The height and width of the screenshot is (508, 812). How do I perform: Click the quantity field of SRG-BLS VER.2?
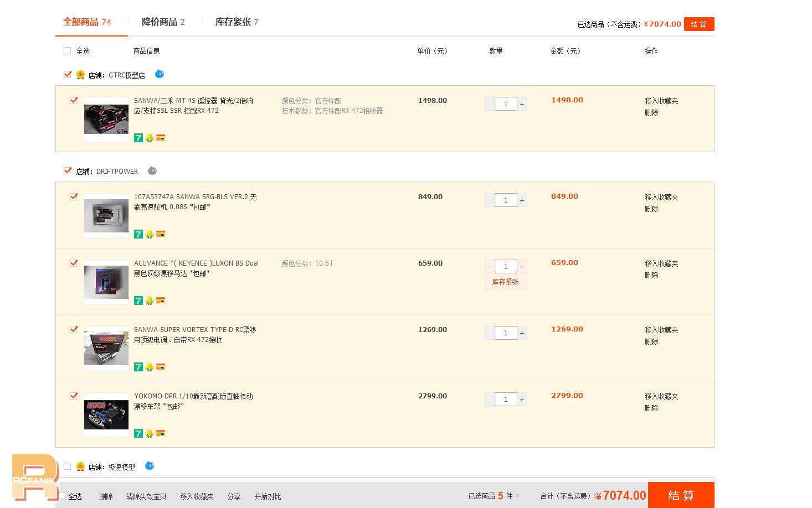(x=506, y=200)
